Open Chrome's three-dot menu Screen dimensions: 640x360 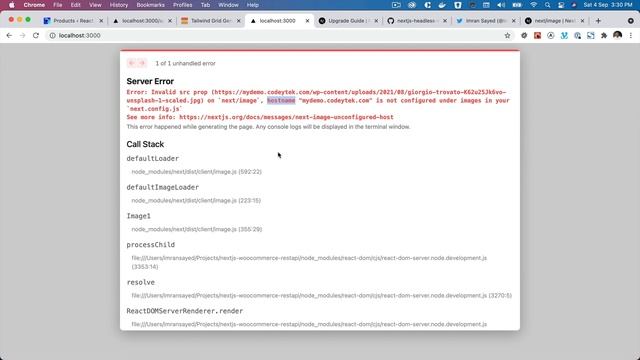click(631, 36)
